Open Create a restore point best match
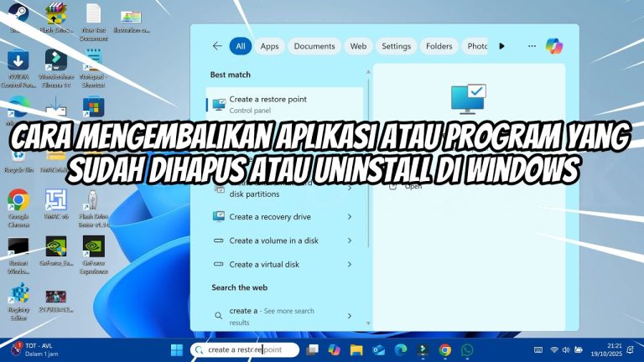The image size is (644, 362). pos(284,104)
